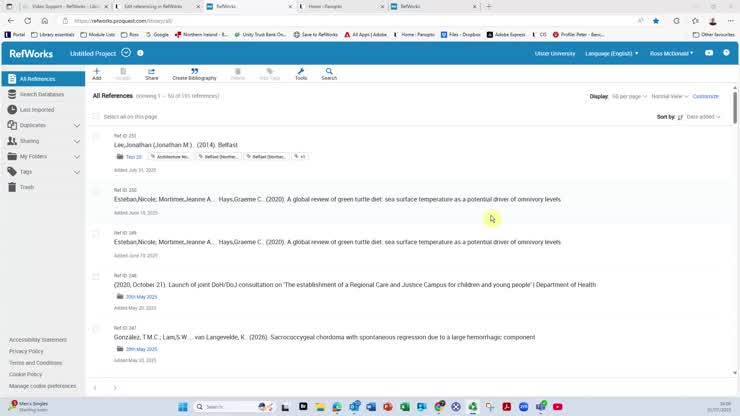The width and height of the screenshot is (740, 416).
Task: Switch to Video Support RefWorks browser tab
Action: pyautogui.click(x=64, y=7)
